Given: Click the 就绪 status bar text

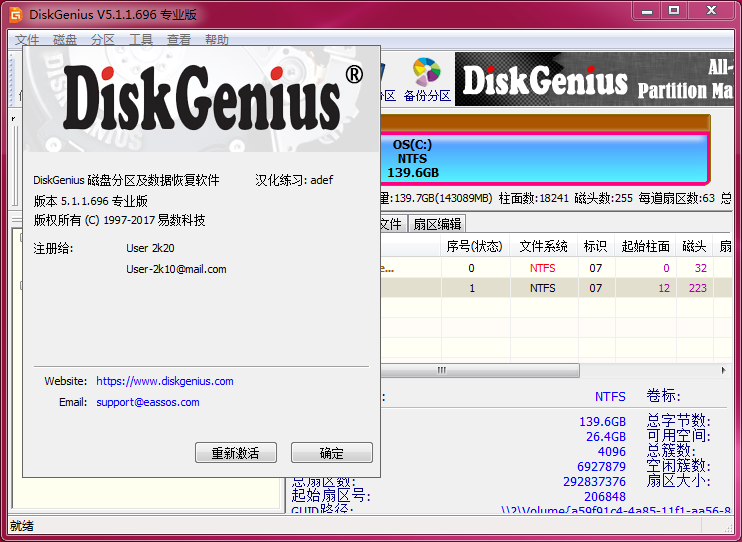Looking at the screenshot, I should tap(22, 525).
